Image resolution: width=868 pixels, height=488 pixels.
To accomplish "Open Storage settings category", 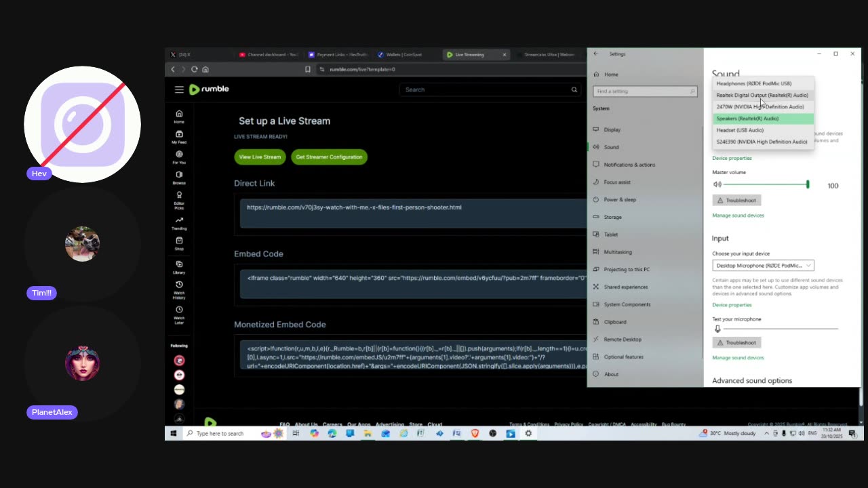I will (645, 217).
